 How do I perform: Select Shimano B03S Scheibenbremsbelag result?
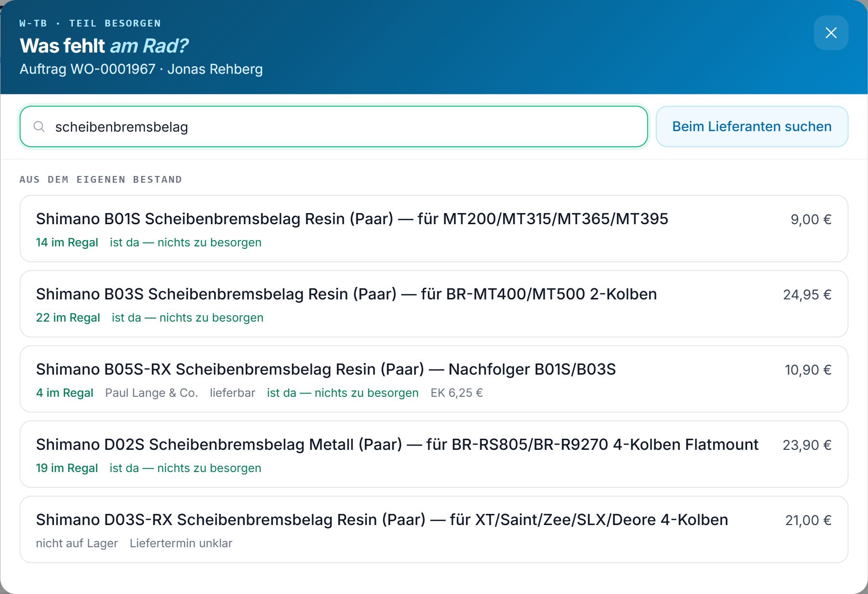(434, 304)
